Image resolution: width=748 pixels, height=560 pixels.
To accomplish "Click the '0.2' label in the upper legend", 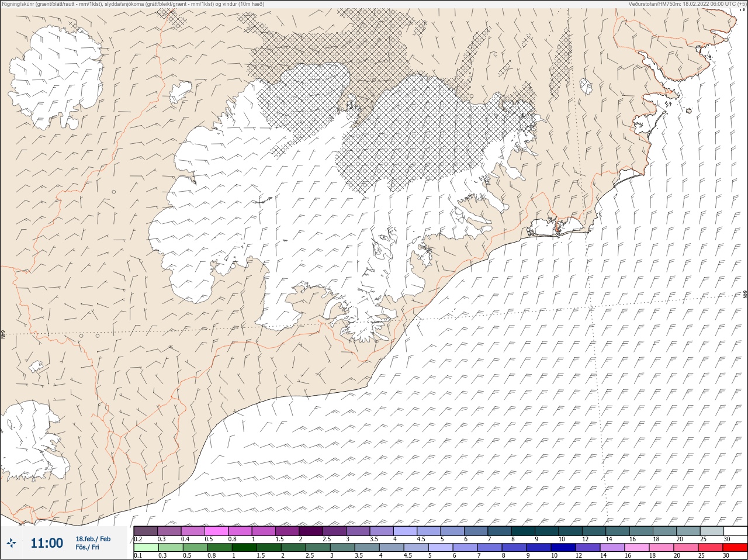I will [x=138, y=539].
